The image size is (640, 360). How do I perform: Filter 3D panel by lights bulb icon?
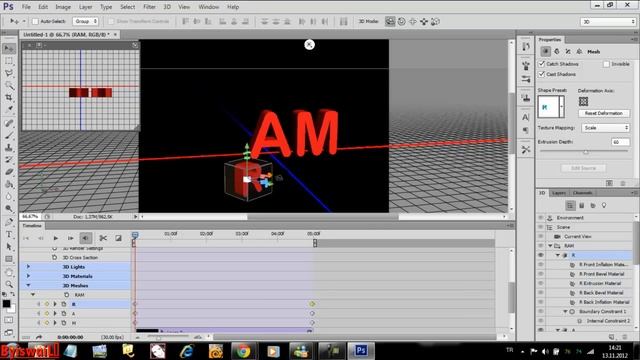604,205
